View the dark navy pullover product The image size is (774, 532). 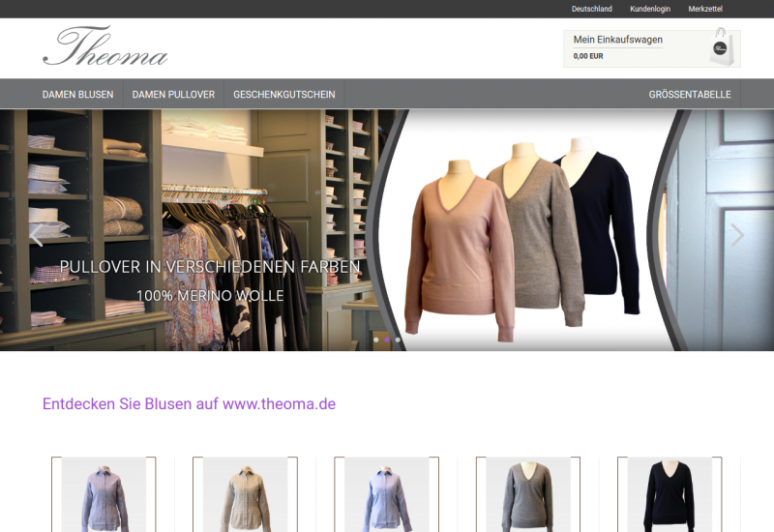tap(669, 493)
